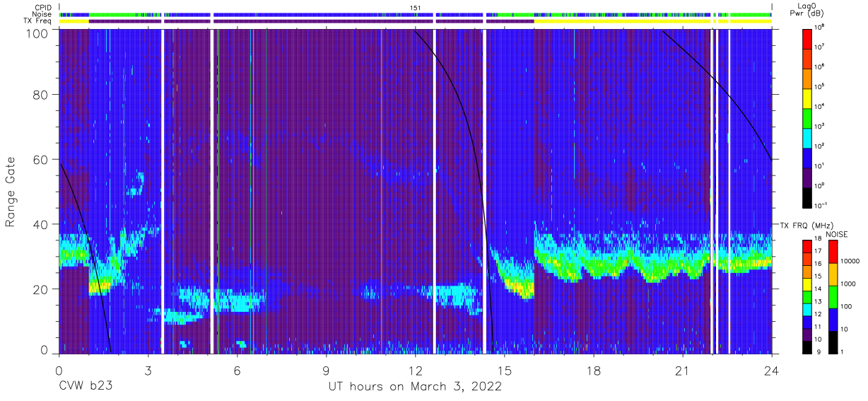Screen dimensions: 868x401
Task: Click the x-axis tick label 3
Action: [x=148, y=370]
